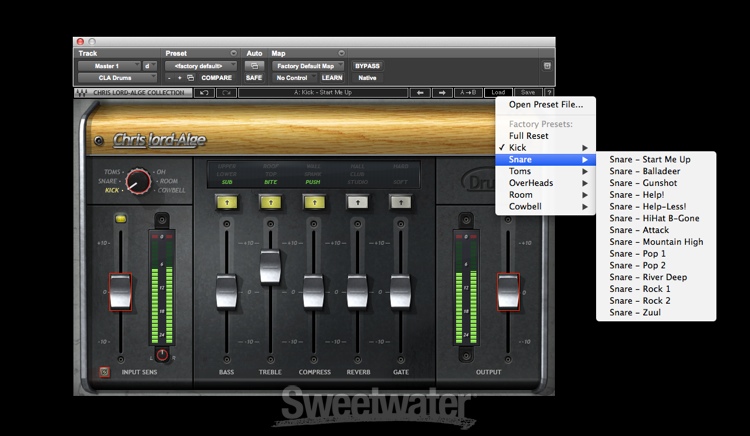Select Snare - Balladeer preset
This screenshot has height=436, width=750.
[656, 171]
